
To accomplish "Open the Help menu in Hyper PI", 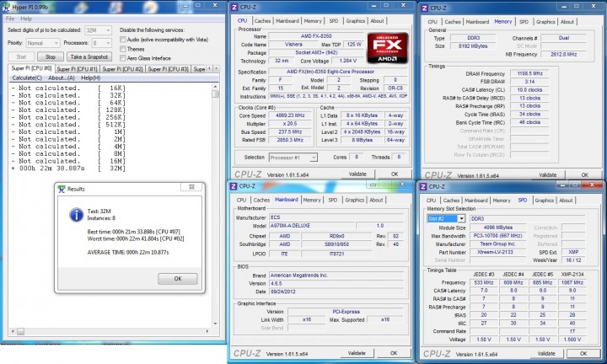I will (x=26, y=19).
